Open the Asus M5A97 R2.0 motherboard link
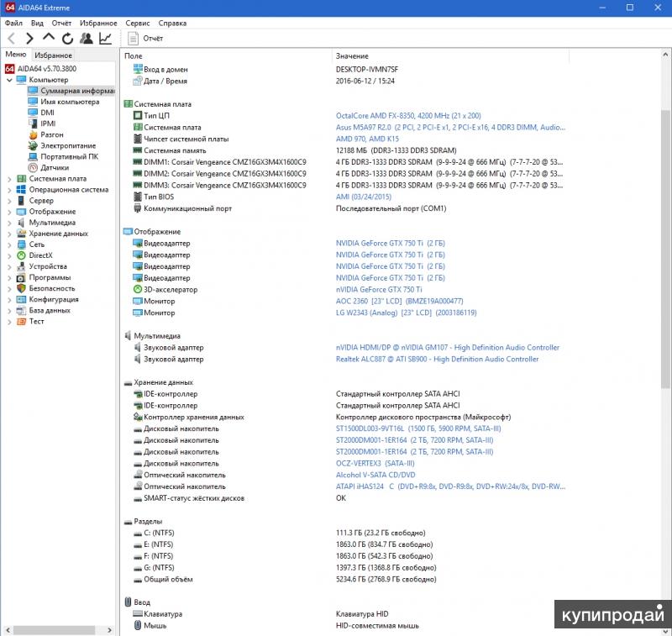672x636 pixels. pos(450,128)
